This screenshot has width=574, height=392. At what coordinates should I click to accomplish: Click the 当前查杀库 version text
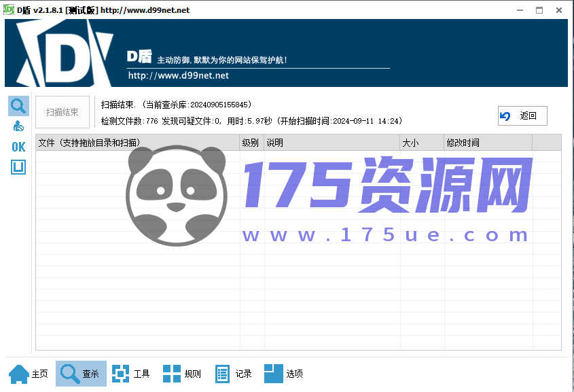point(197,105)
